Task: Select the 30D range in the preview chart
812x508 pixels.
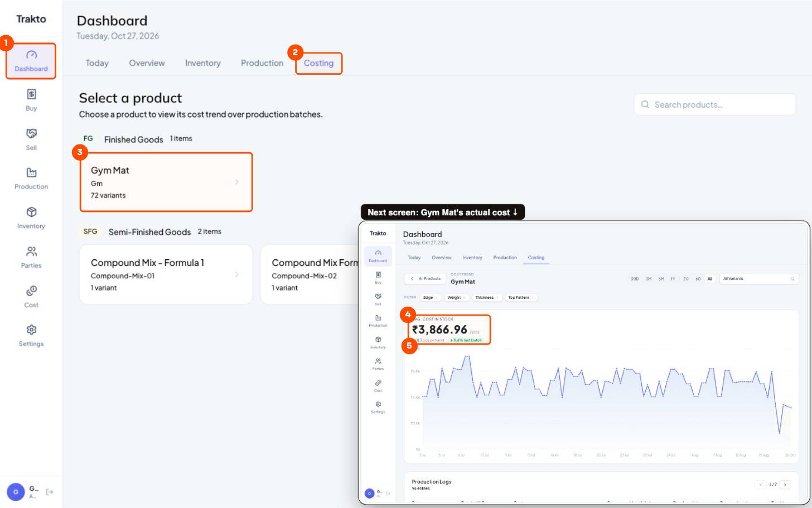Action: 635,279
